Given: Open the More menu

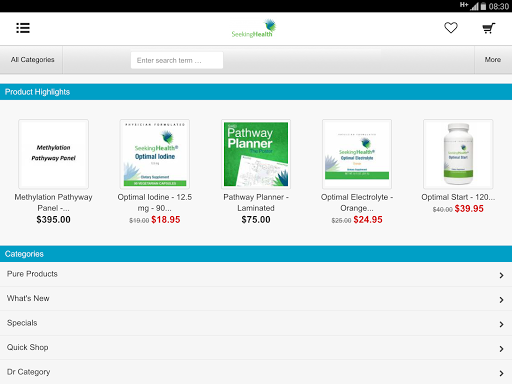Looking at the screenshot, I should click(x=493, y=60).
